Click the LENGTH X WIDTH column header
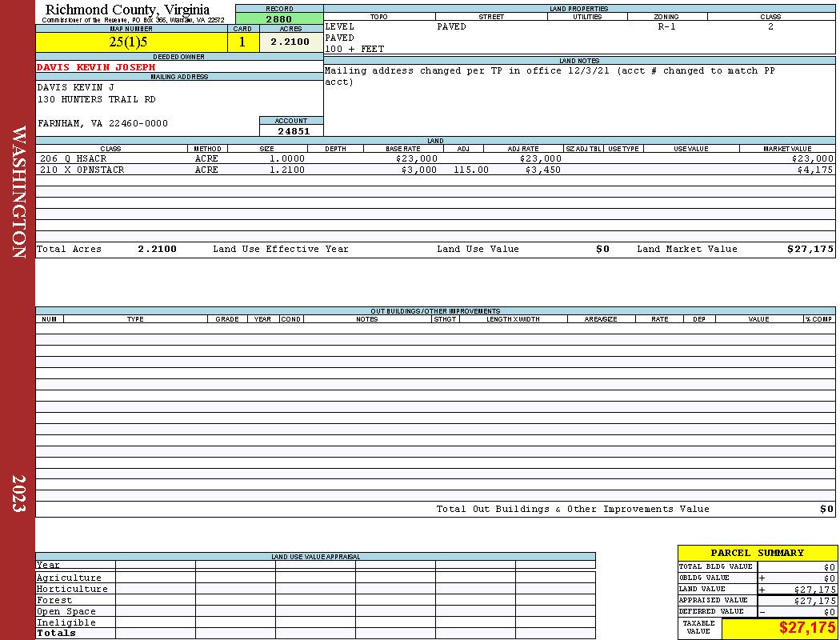The height and width of the screenshot is (640, 840). point(514,319)
